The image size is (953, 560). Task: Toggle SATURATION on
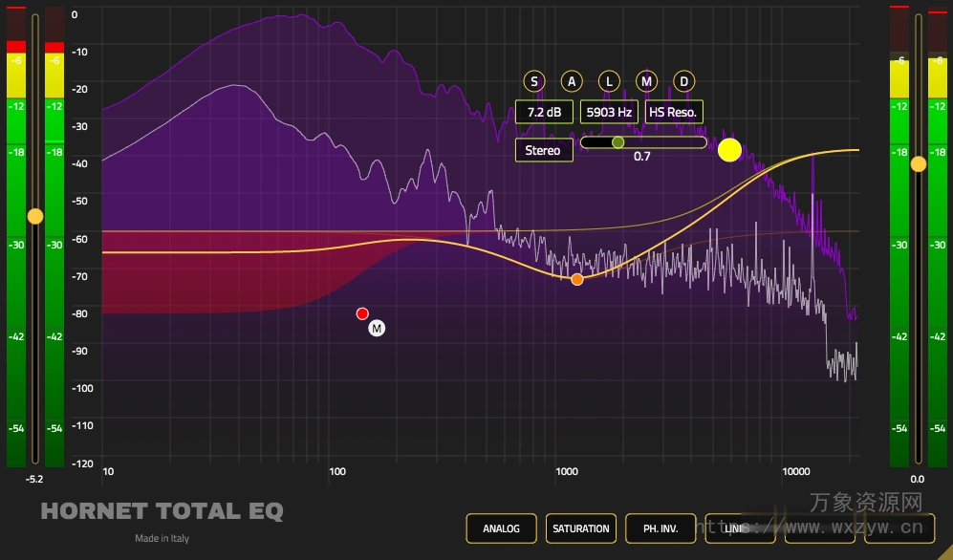point(580,528)
